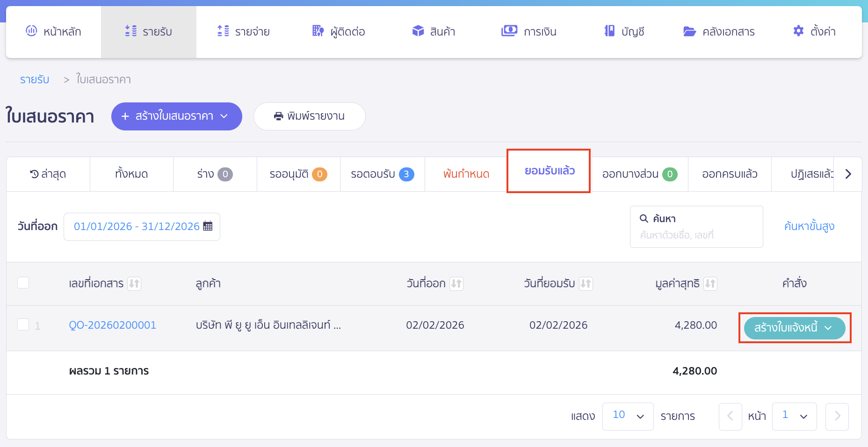Open the ตั้งค่า settings gear icon
This screenshot has width=868, height=447.
798,31
